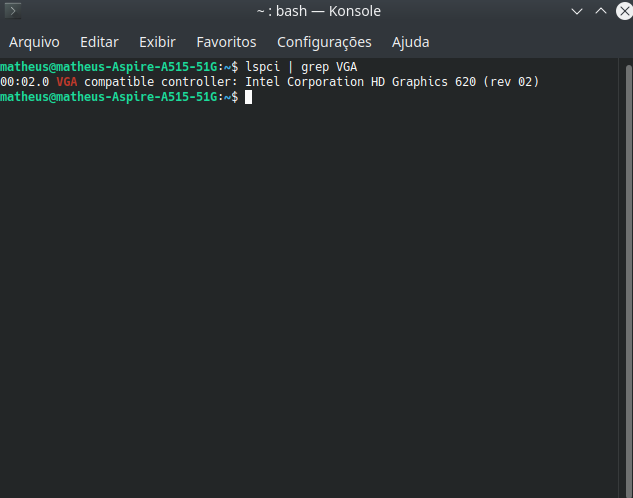Click the '00:02.0' PCI address text
Viewport: 633px width, 498px height.
pyautogui.click(x=25, y=82)
